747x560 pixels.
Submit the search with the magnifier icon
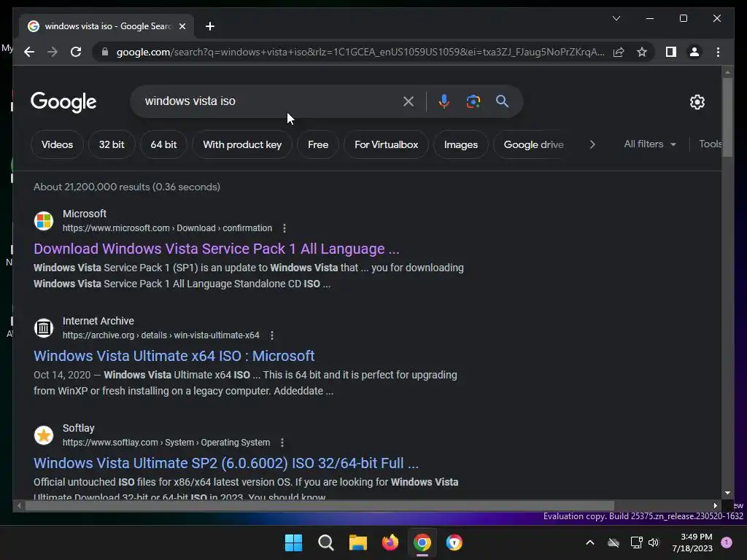point(502,101)
